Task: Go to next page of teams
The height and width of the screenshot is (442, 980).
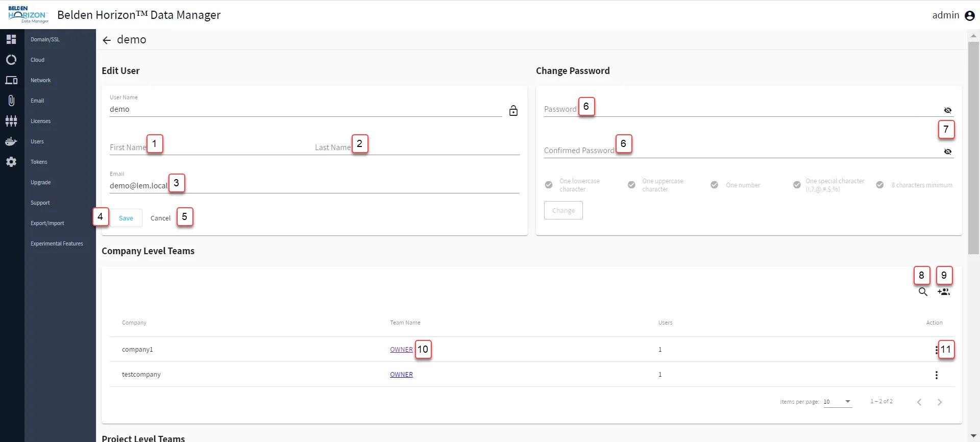Action: (x=940, y=402)
